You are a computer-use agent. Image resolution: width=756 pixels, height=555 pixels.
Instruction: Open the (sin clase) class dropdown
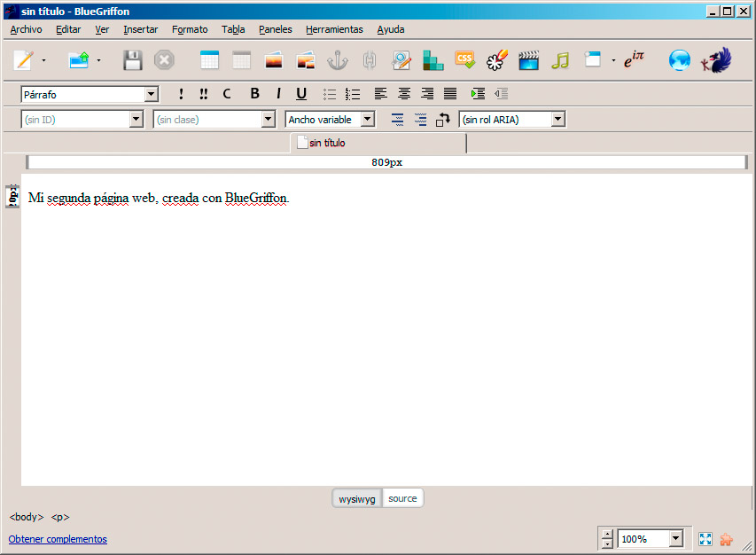(x=214, y=119)
